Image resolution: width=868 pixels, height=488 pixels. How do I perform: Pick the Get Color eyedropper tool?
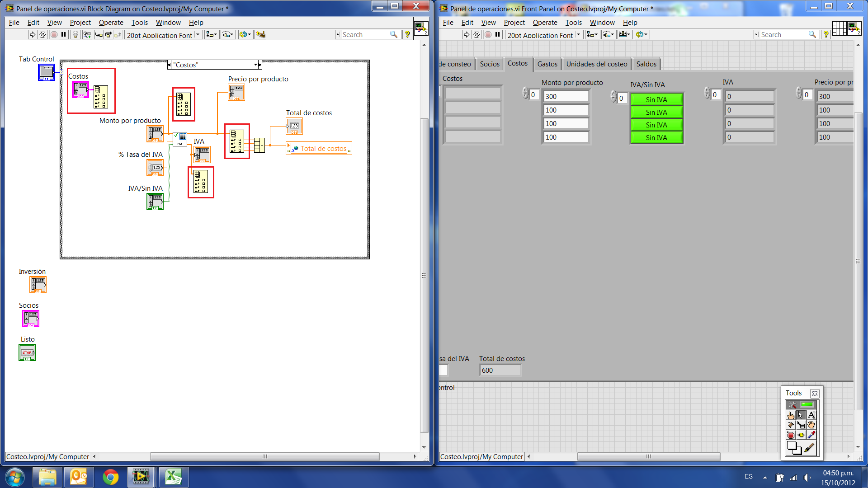coord(811,435)
